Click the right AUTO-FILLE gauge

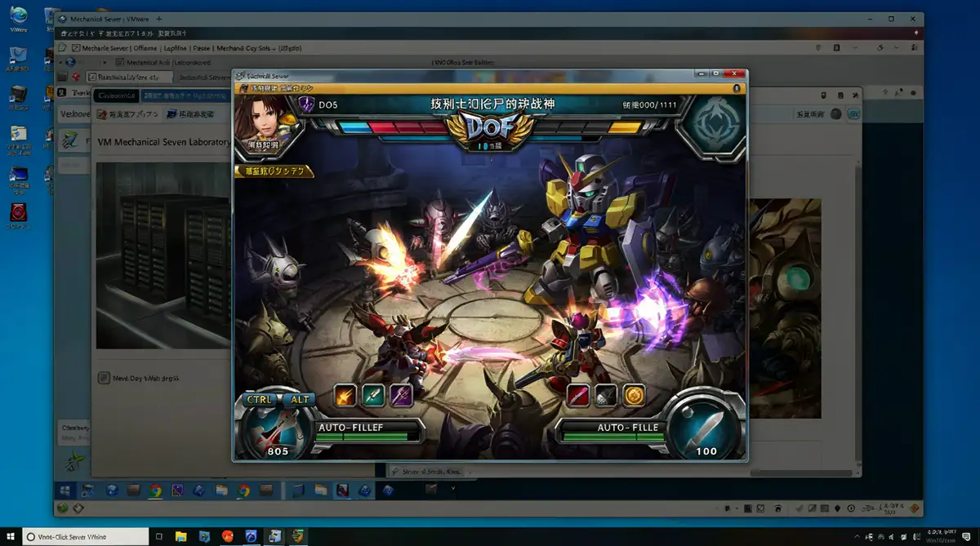tap(612, 432)
